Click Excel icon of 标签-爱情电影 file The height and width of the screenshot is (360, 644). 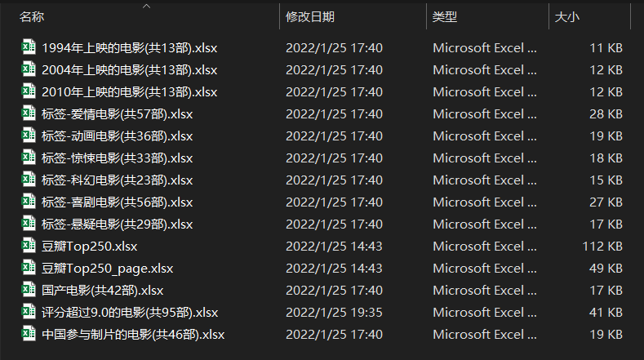point(29,113)
